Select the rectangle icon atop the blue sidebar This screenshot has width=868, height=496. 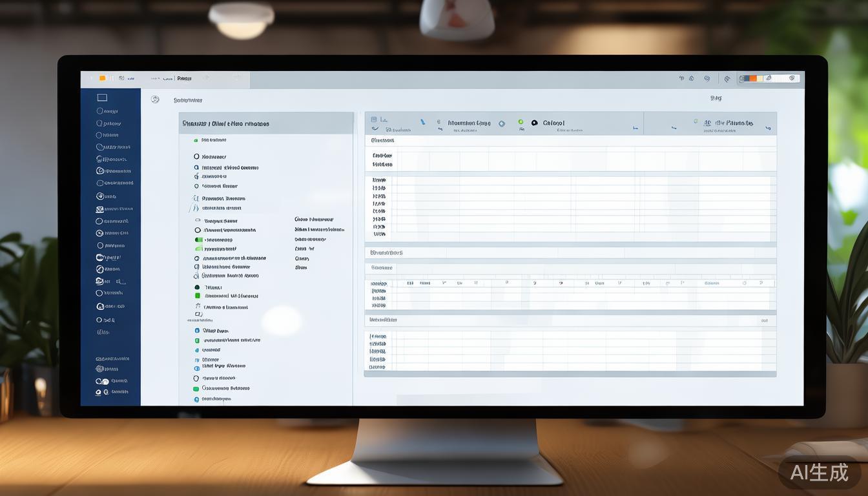(102, 98)
